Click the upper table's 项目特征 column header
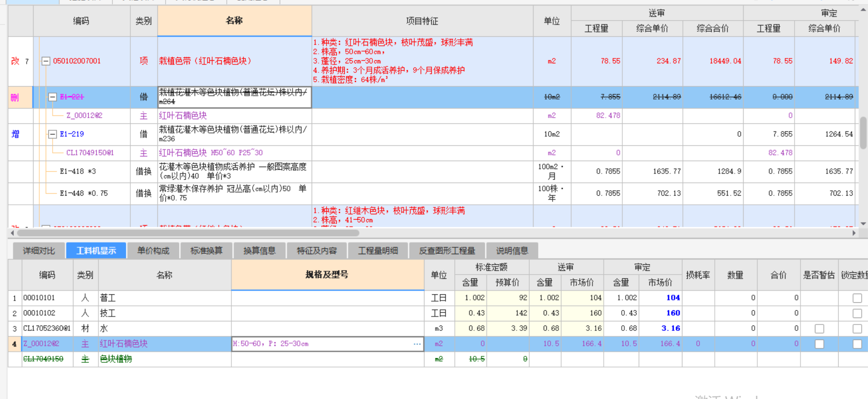The height and width of the screenshot is (399, 868). click(422, 21)
